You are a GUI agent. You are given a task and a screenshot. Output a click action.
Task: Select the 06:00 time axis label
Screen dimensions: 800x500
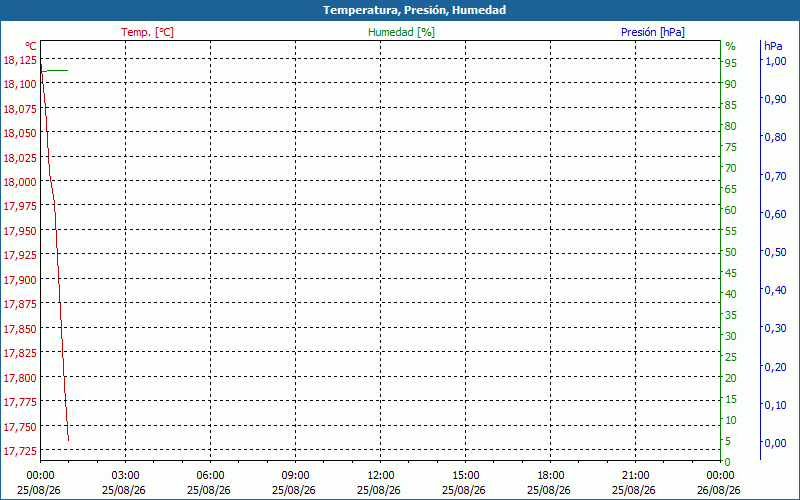pos(210,476)
